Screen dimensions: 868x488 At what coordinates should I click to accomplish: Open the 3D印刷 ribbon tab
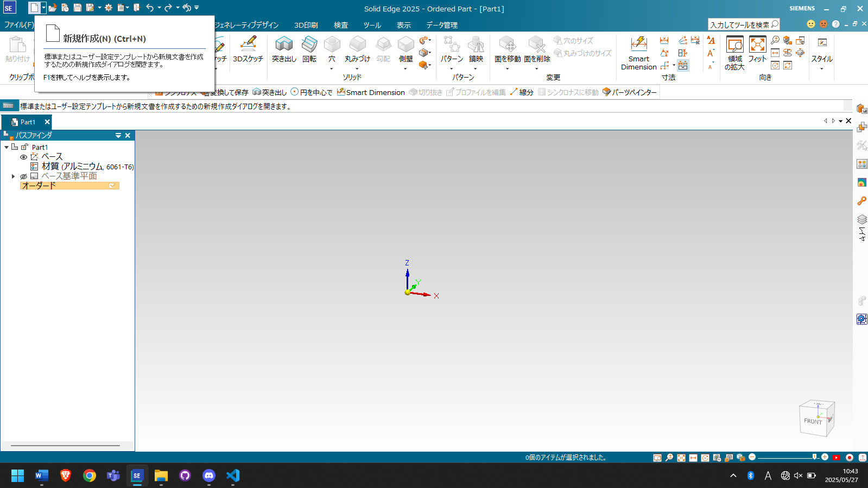(306, 25)
